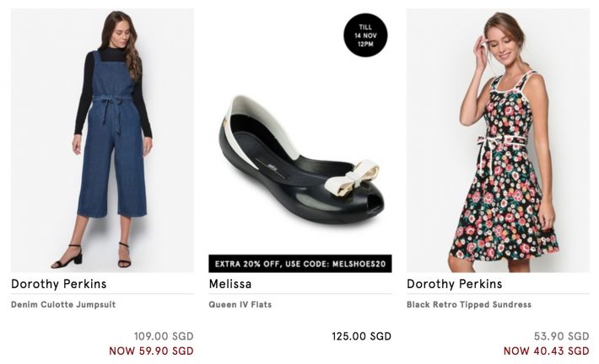Select the Melissa brand name
The width and height of the screenshot is (599, 364).
230,284
